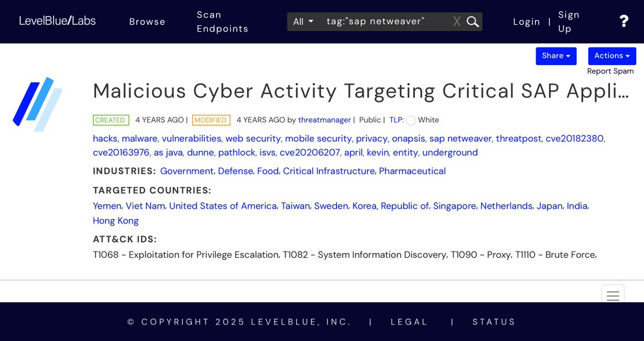Select the sap netweaver tag
Image resolution: width=644 pixels, height=341 pixels.
(x=460, y=139)
